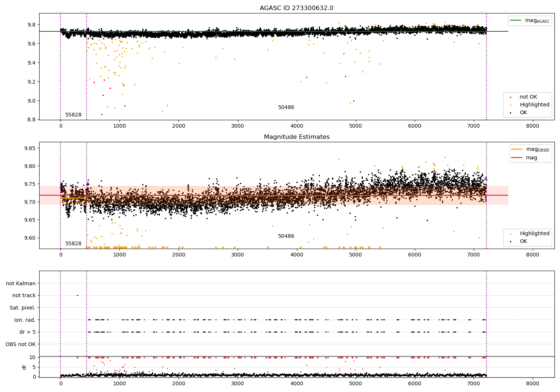Click the "2000" x-axis tick under the top plot
Viewport: 560px width, 392px height.
tap(178, 126)
